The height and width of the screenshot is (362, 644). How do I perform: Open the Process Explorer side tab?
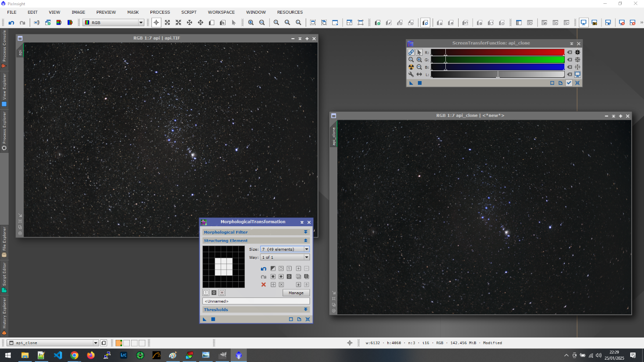(x=4, y=131)
